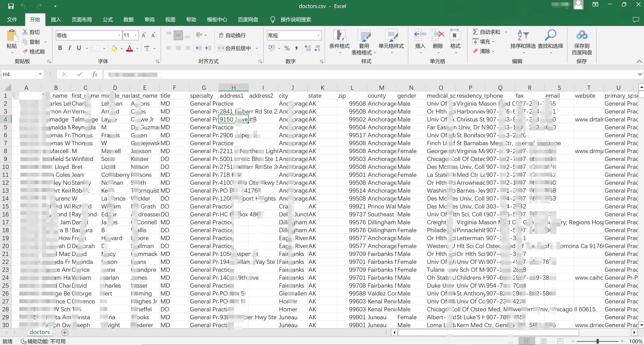Screen dimensions: 644x345
Task: Expand the formula bar chevron
Action: pyautogui.click(x=640, y=74)
